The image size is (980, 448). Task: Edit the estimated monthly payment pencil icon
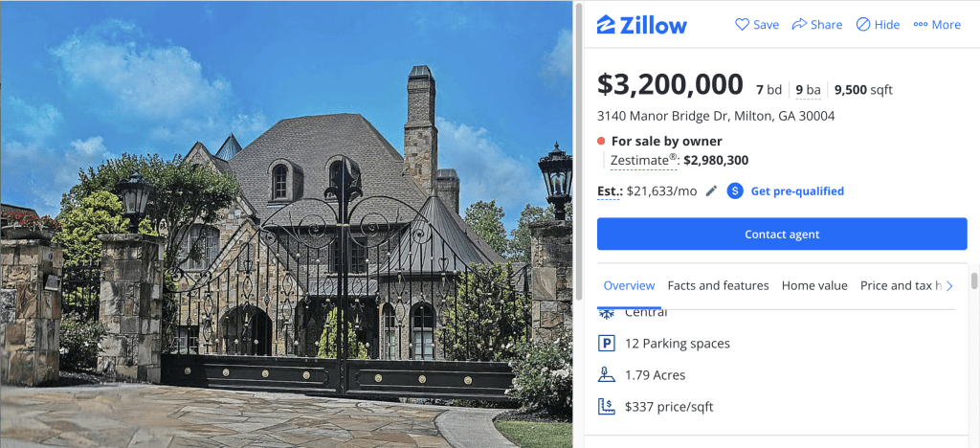(x=711, y=190)
